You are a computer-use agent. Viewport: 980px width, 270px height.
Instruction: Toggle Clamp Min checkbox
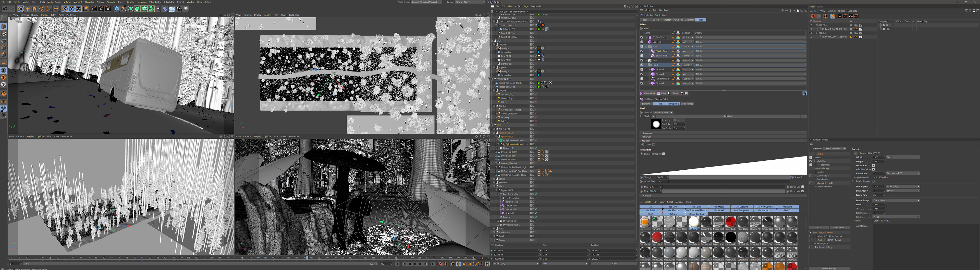(803, 187)
